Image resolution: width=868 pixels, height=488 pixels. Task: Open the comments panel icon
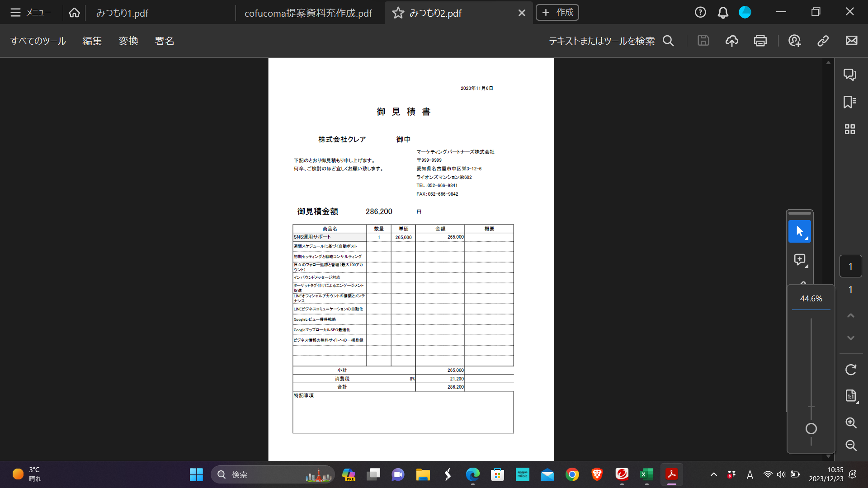pos(850,75)
